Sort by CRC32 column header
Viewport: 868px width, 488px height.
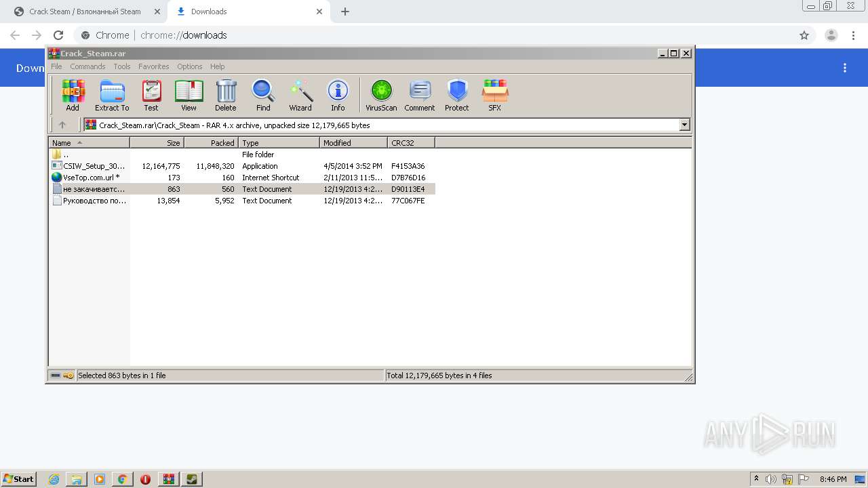[x=411, y=143]
